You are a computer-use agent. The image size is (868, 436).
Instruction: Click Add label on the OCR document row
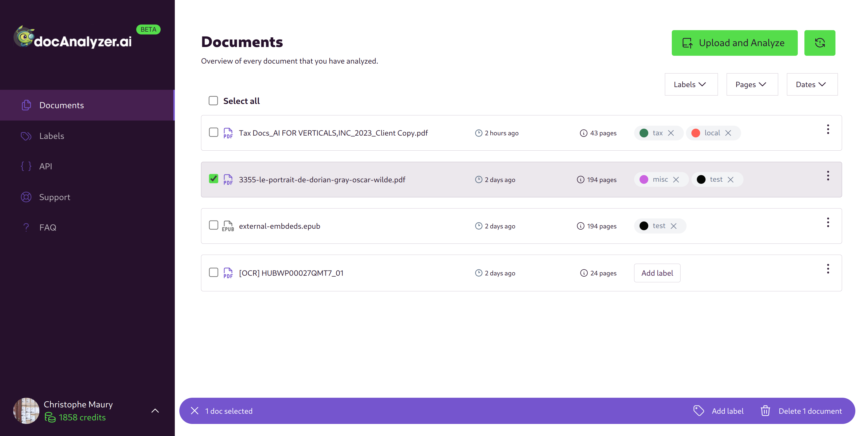pos(657,273)
